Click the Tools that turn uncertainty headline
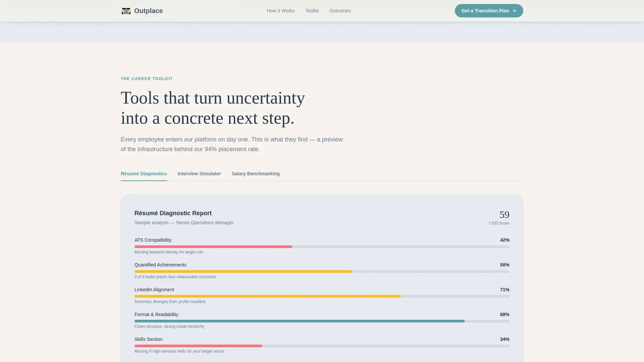Viewport: 644px width, 362px height. tap(213, 108)
